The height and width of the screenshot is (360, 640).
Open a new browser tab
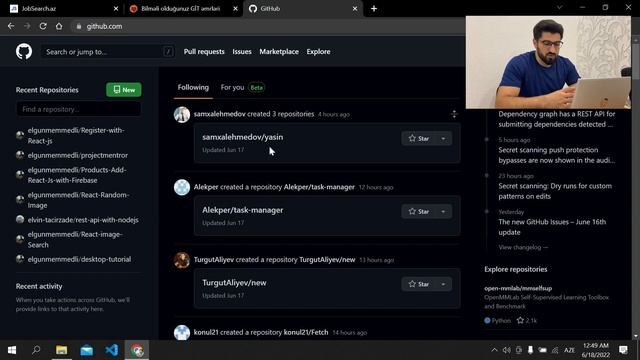pyautogui.click(x=374, y=9)
